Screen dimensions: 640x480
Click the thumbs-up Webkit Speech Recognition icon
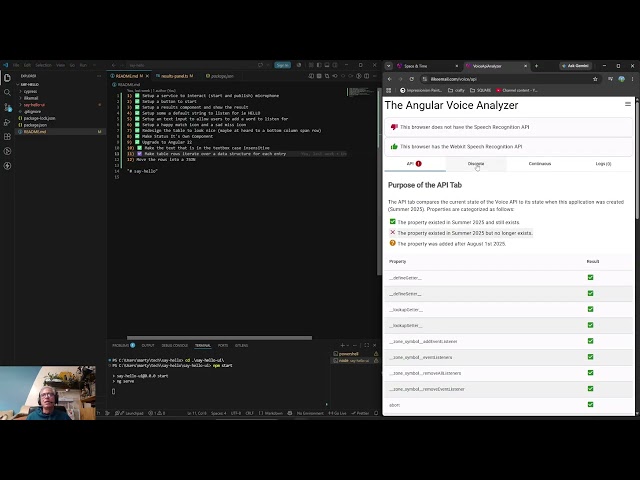pos(394,147)
